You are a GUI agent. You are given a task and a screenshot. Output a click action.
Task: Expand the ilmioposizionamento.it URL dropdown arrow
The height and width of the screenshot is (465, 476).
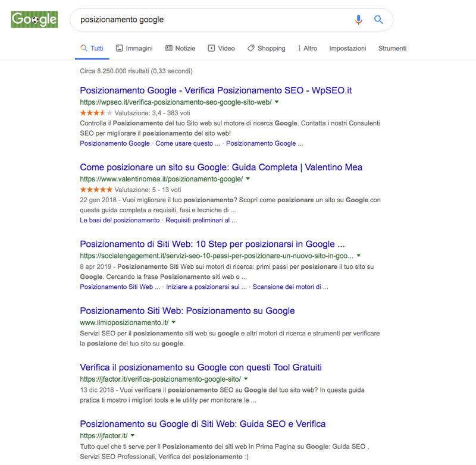pos(173,322)
